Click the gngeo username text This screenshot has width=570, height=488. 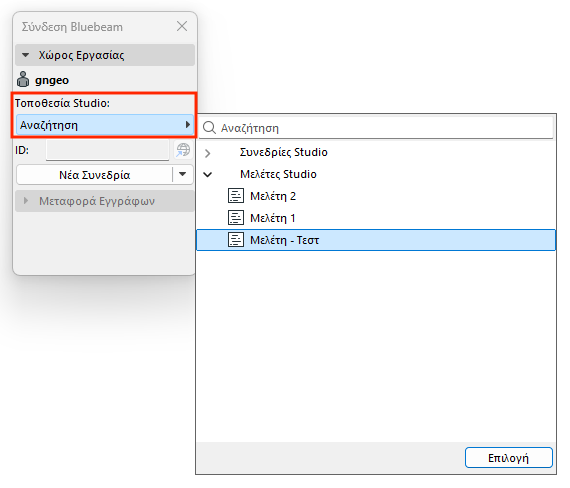click(x=52, y=80)
